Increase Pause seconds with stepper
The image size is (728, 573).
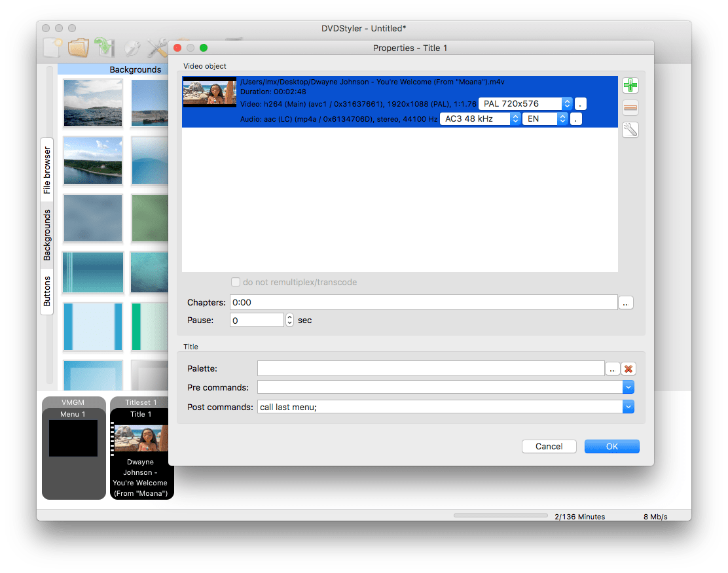[289, 317]
